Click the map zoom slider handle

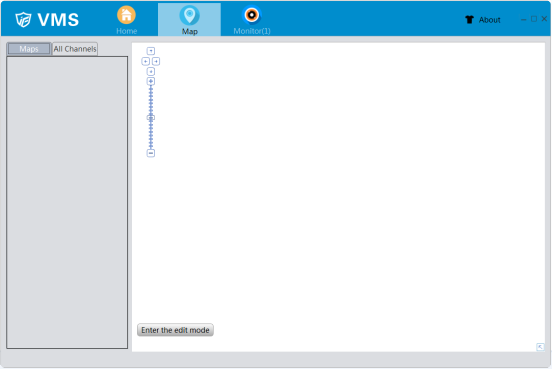[x=151, y=118]
